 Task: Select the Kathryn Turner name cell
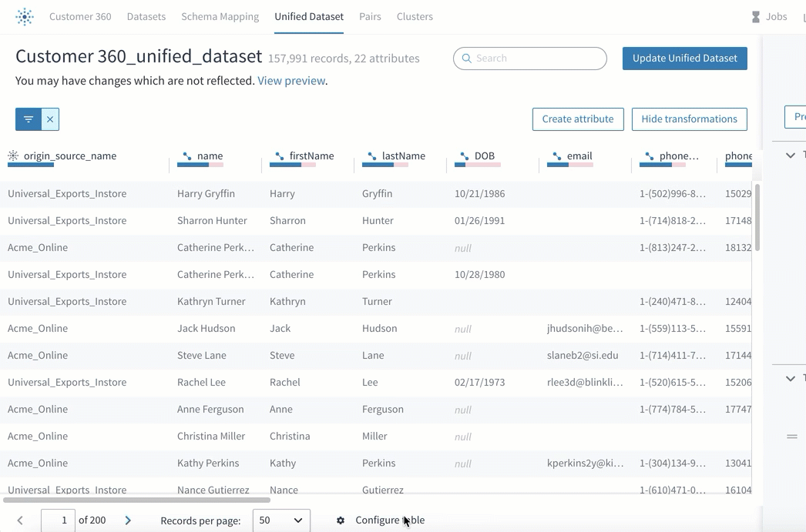[211, 302]
